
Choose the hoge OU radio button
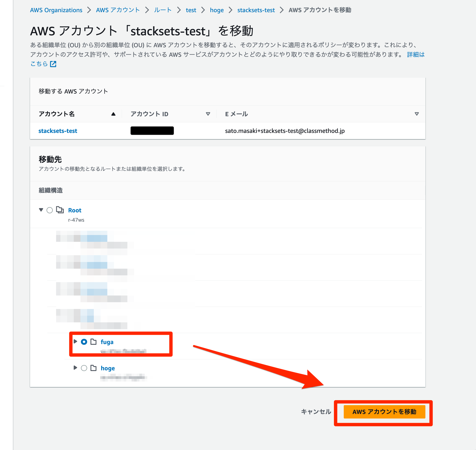pos(84,368)
